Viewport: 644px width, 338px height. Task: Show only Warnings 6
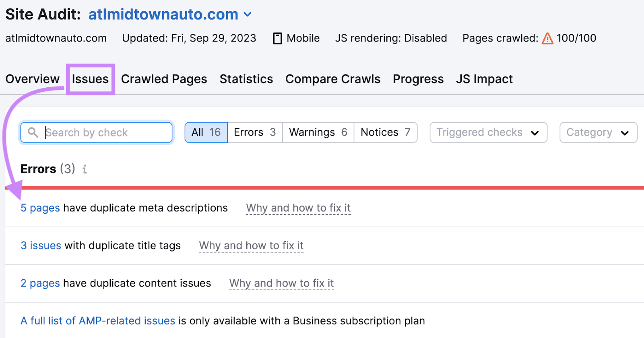pos(318,132)
